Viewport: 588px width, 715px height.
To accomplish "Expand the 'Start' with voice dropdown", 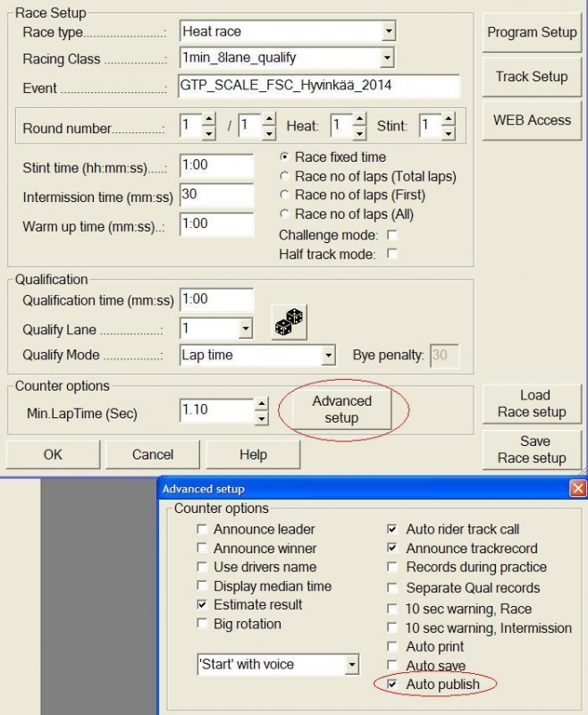I will [351, 664].
